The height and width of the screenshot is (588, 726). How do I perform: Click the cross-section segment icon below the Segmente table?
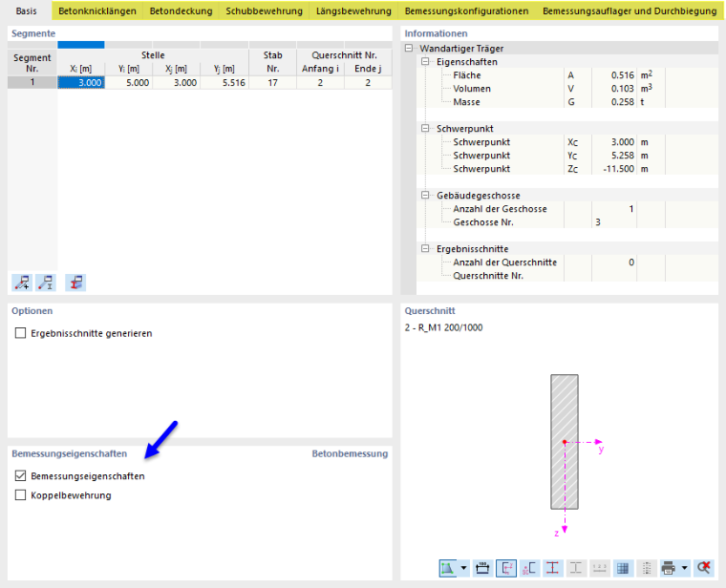(75, 283)
